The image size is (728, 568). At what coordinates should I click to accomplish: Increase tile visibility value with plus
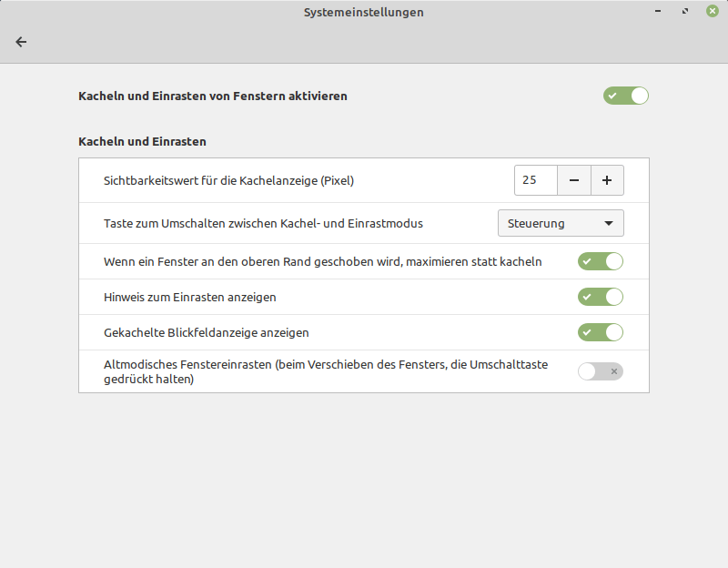607,180
